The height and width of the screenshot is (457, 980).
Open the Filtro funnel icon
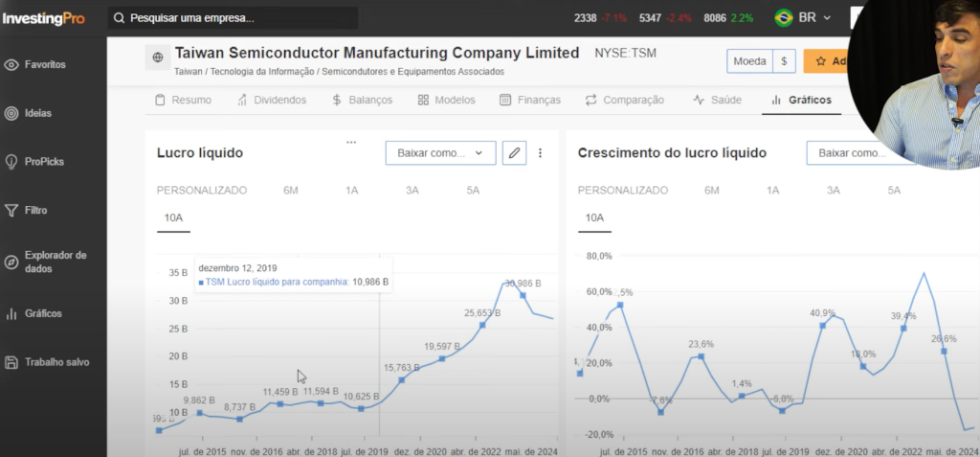(11, 211)
